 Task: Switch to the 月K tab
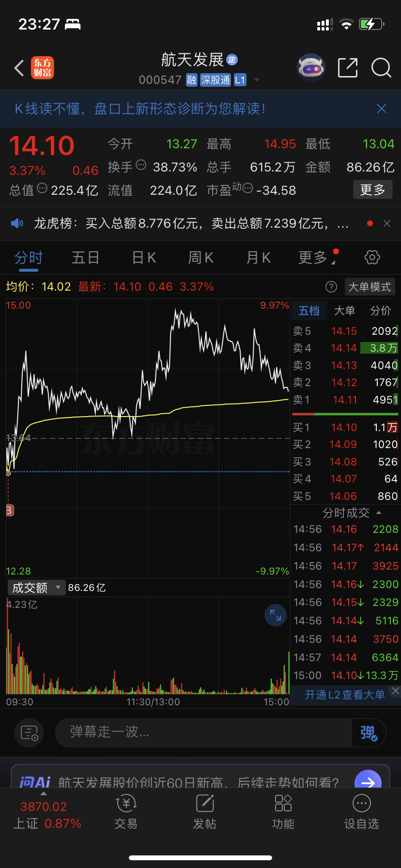259,258
